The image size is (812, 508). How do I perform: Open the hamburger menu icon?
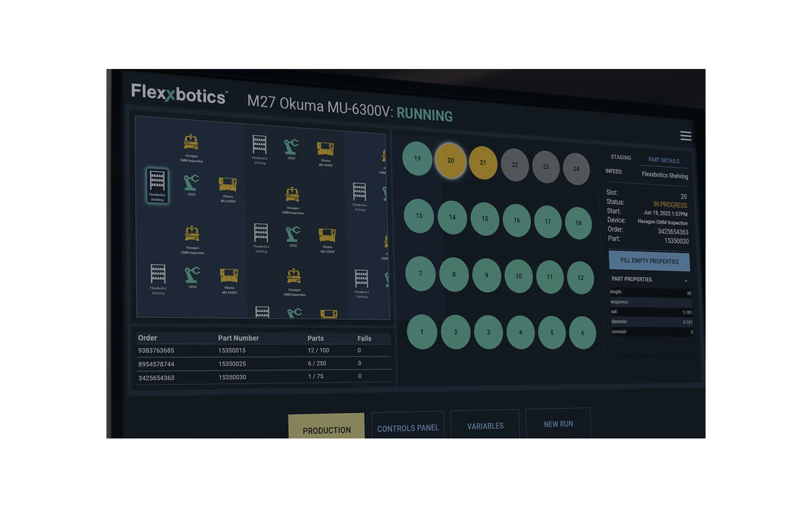[x=685, y=136]
